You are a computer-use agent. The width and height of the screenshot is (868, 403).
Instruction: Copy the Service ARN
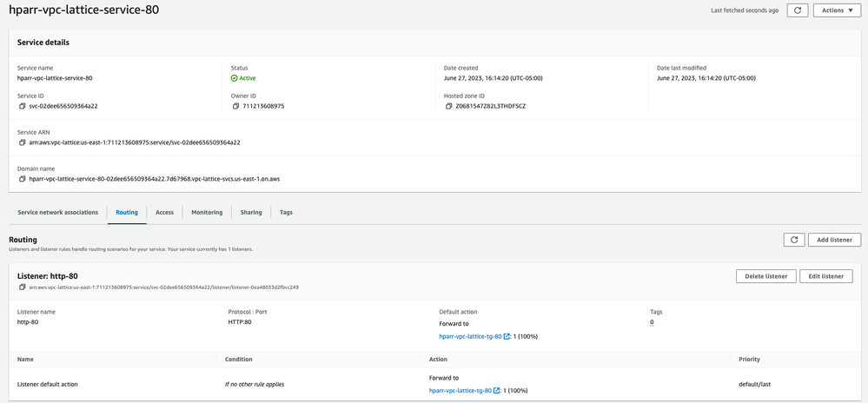click(x=23, y=142)
